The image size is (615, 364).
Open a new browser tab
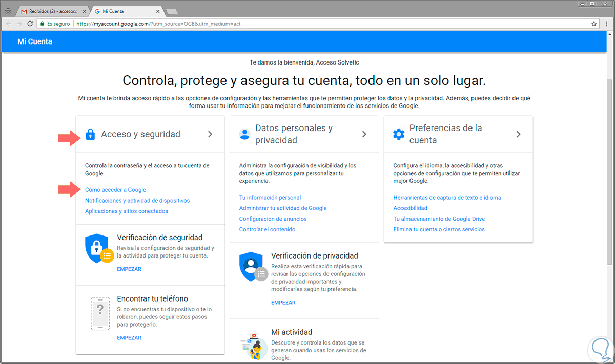tap(172, 11)
